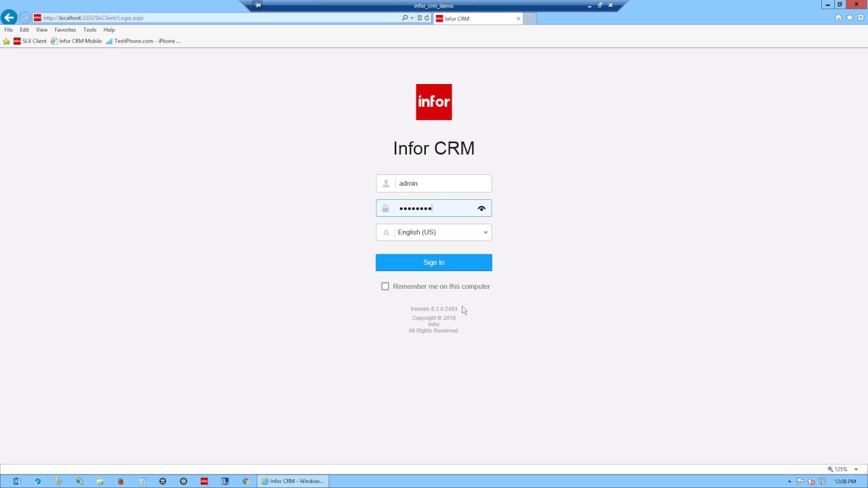Expand the 125% zoom level dropdown arrow
Screen dimensions: 868x488
tap(856, 469)
